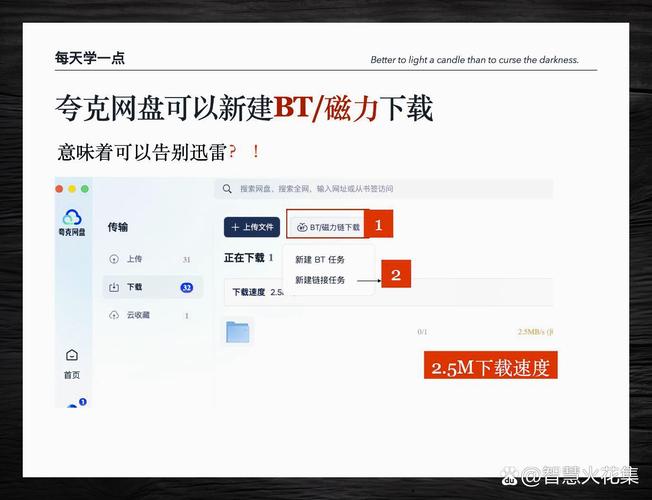Screen dimensions: 652x500
Task: Click the 2.5MB/s speed value
Action: [x=535, y=332]
